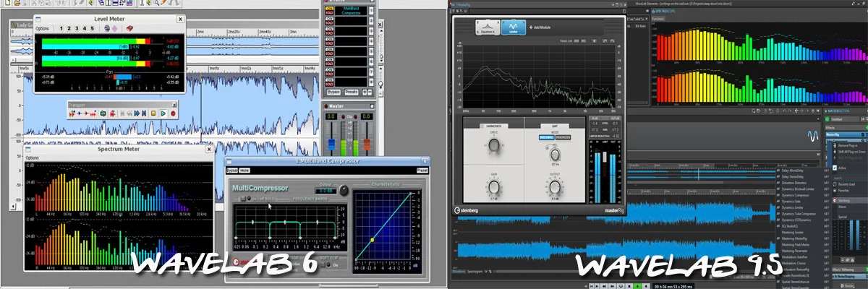Close the Spectrum Meter window
The height and width of the screenshot is (289, 868).
208,148
